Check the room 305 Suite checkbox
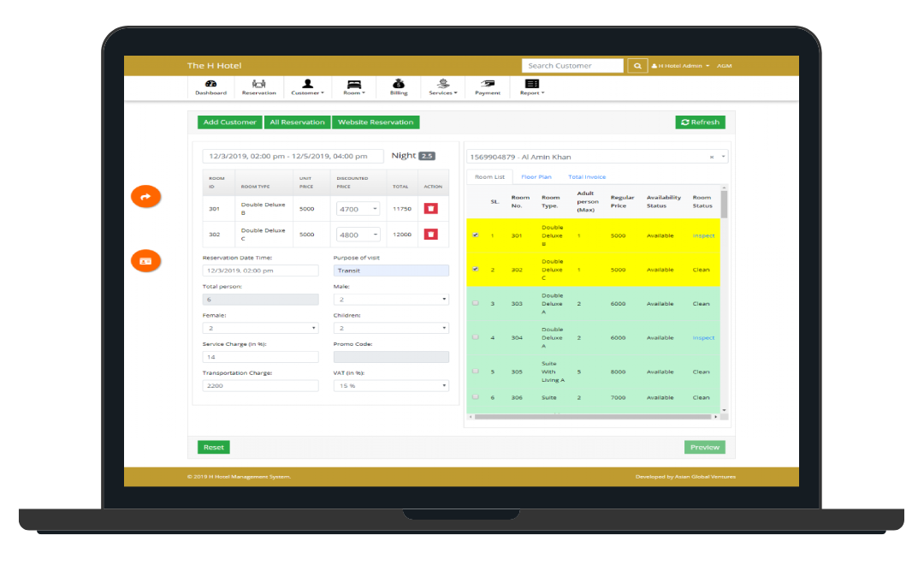Image resolution: width=924 pixels, height=565 pixels. tap(476, 372)
